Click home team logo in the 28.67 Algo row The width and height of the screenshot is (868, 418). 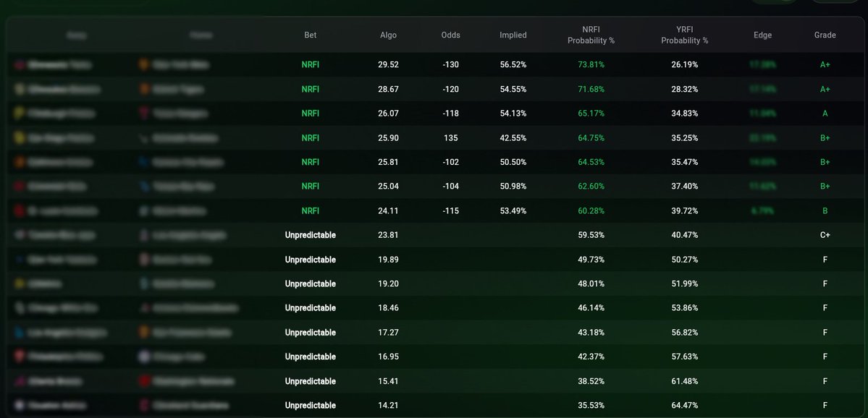coord(144,89)
